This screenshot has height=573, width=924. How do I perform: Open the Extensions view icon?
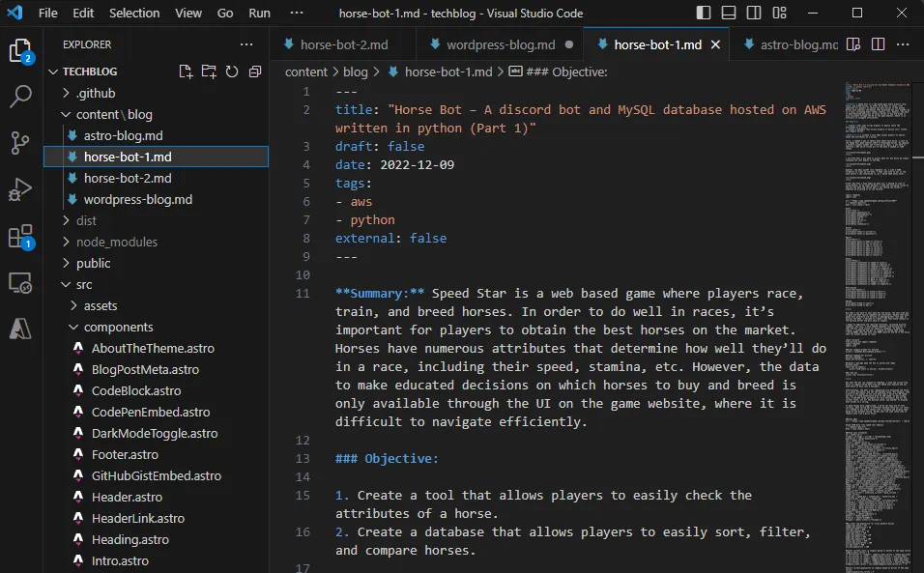(20, 236)
